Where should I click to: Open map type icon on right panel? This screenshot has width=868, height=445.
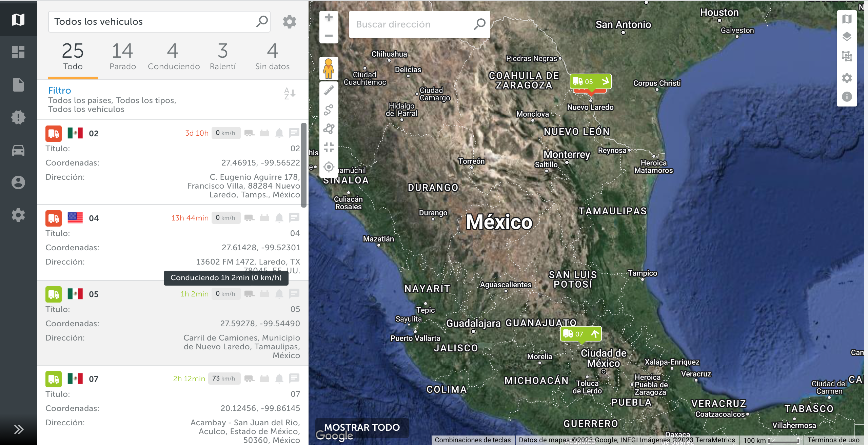[x=847, y=19]
